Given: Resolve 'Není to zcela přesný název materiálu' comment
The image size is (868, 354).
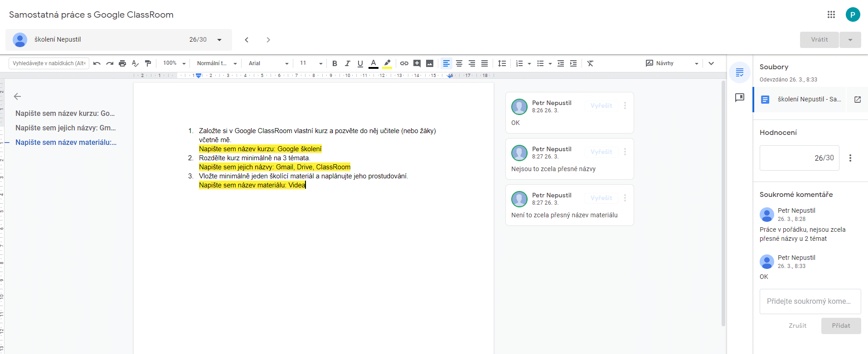Looking at the screenshot, I should pos(601,198).
